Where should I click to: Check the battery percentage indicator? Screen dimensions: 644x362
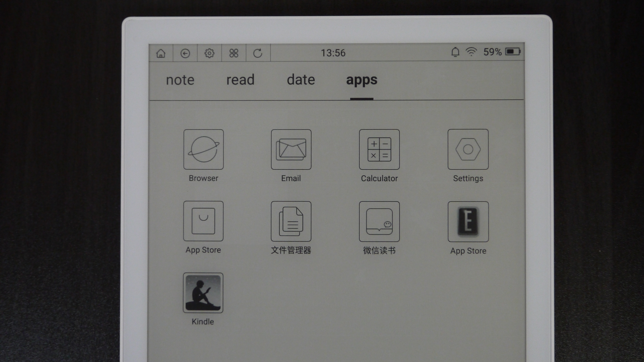pyautogui.click(x=492, y=53)
